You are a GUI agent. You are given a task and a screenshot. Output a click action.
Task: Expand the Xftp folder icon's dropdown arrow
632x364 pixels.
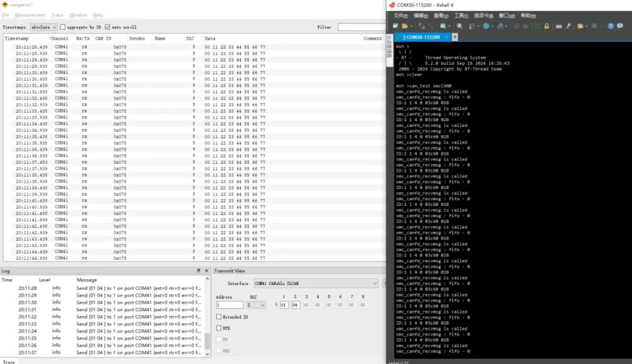click(586, 26)
